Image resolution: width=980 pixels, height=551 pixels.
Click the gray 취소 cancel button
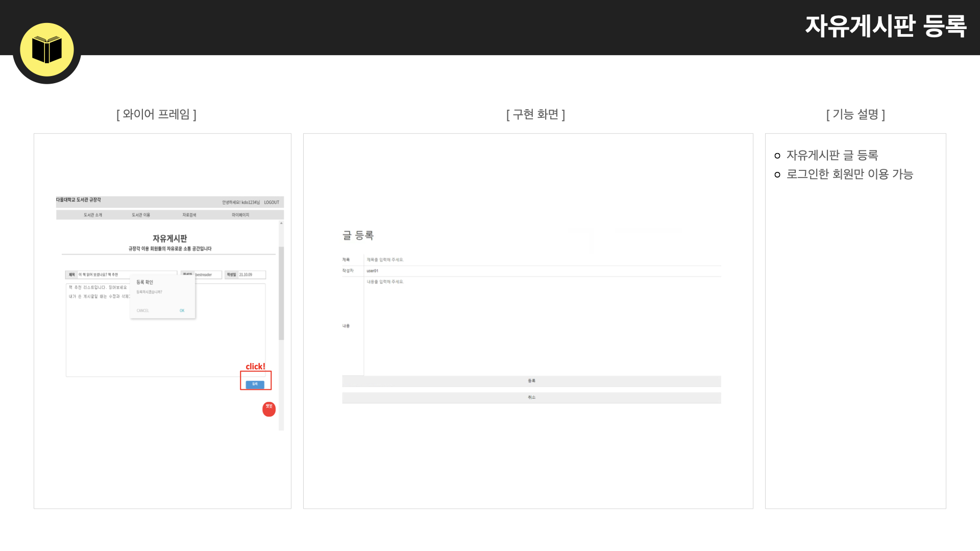click(x=531, y=397)
